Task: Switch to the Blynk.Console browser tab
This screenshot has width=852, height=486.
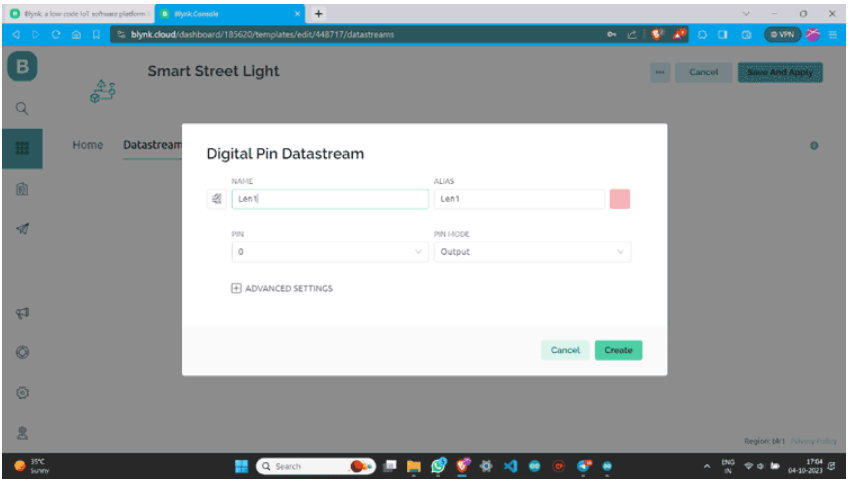Action: point(230,13)
